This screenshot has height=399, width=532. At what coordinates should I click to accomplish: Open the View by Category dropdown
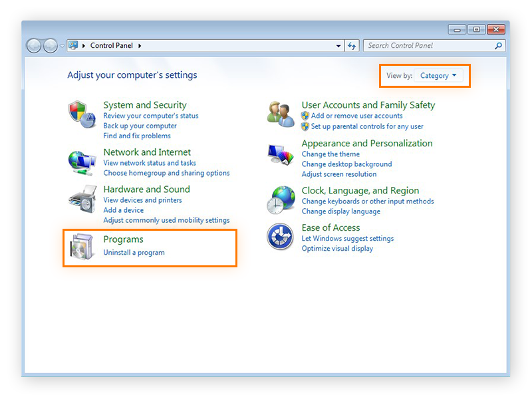coord(440,76)
